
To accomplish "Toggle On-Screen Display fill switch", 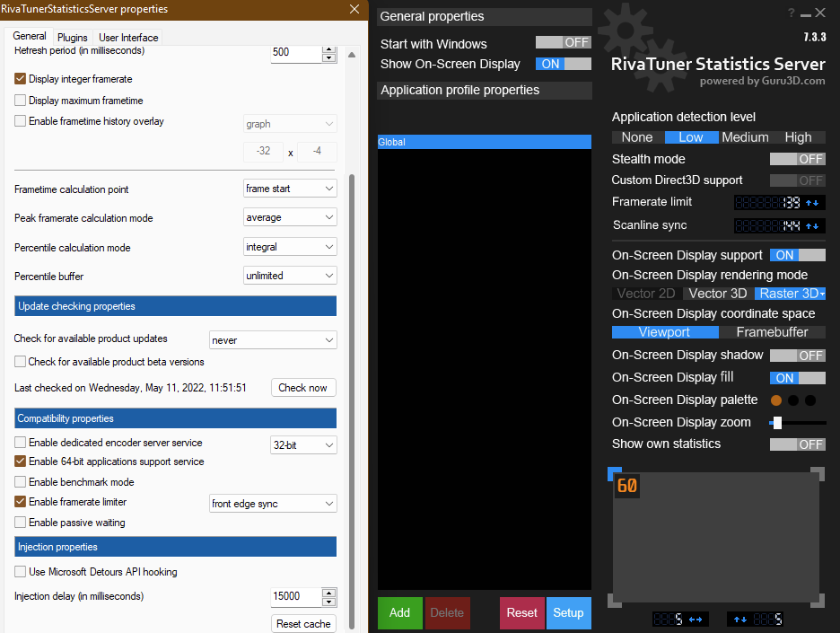I will tap(797, 378).
